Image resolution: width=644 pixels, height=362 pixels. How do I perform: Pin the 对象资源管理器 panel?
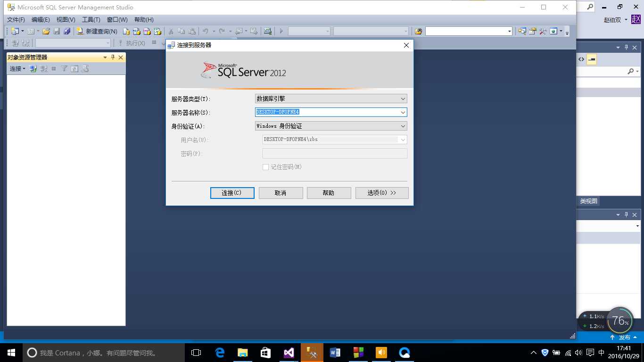[113, 57]
